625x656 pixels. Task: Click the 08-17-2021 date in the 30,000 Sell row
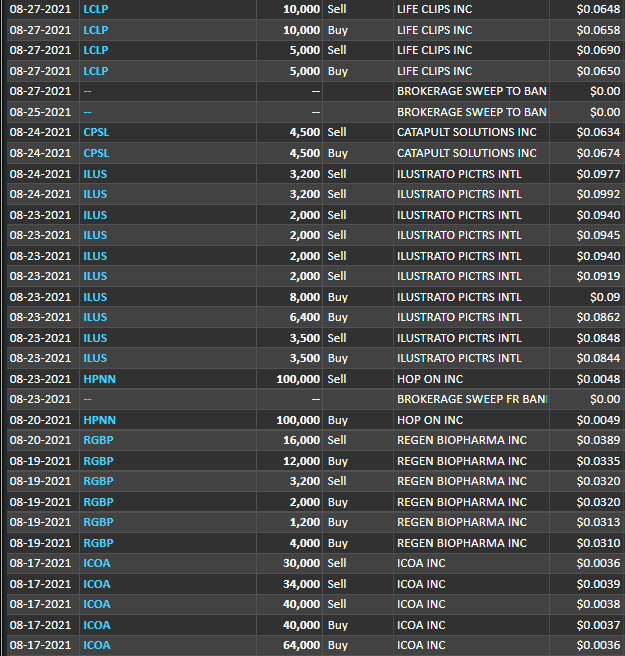[41, 563]
